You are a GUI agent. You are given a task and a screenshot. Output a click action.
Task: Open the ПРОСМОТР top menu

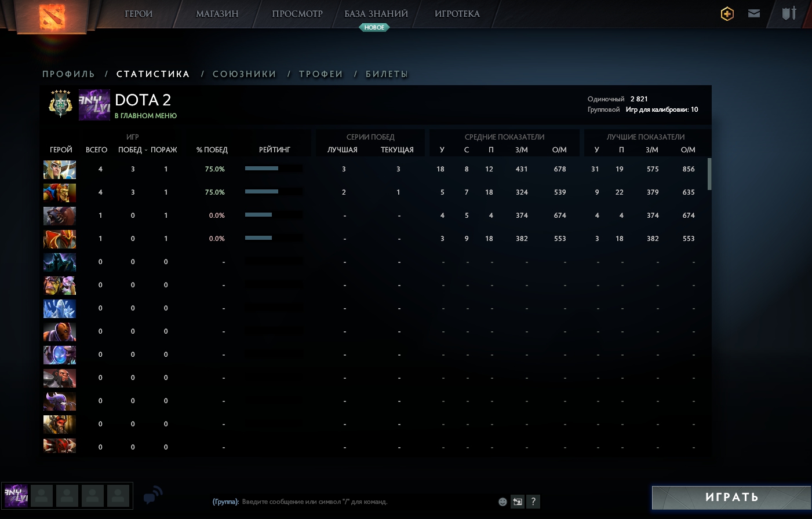[297, 14]
